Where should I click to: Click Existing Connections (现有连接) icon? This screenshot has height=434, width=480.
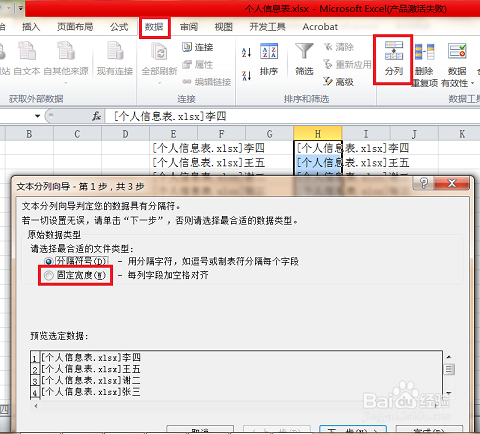tap(115, 52)
